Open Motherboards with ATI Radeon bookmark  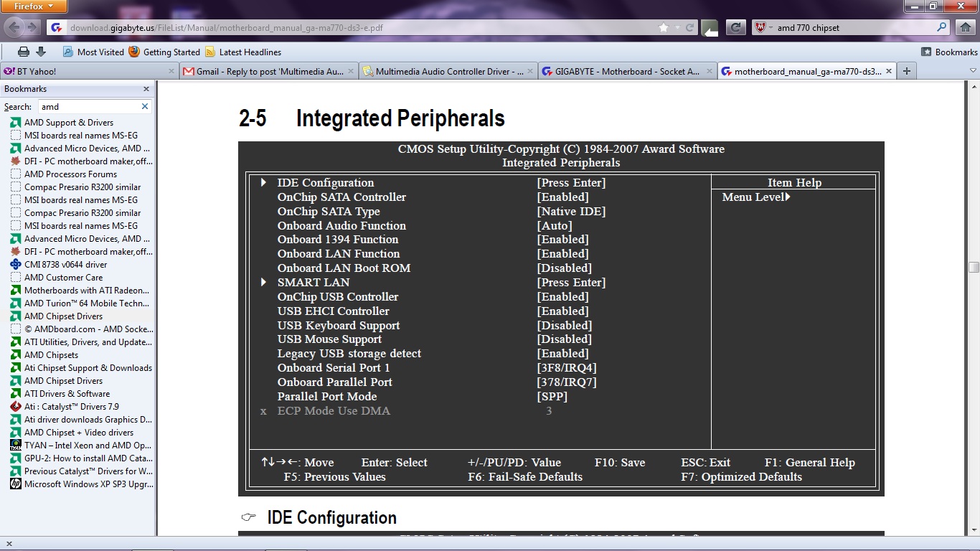click(x=87, y=291)
